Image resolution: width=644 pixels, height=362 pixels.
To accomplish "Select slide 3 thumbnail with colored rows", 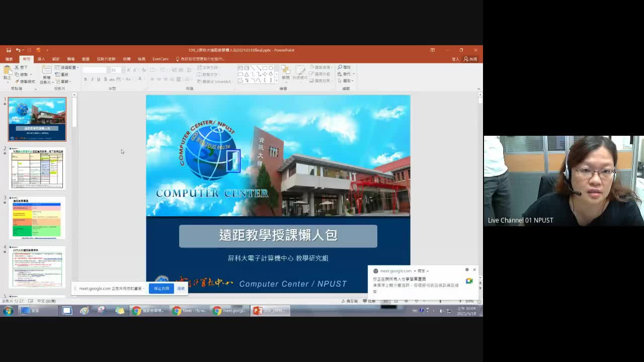I will pyautogui.click(x=37, y=218).
